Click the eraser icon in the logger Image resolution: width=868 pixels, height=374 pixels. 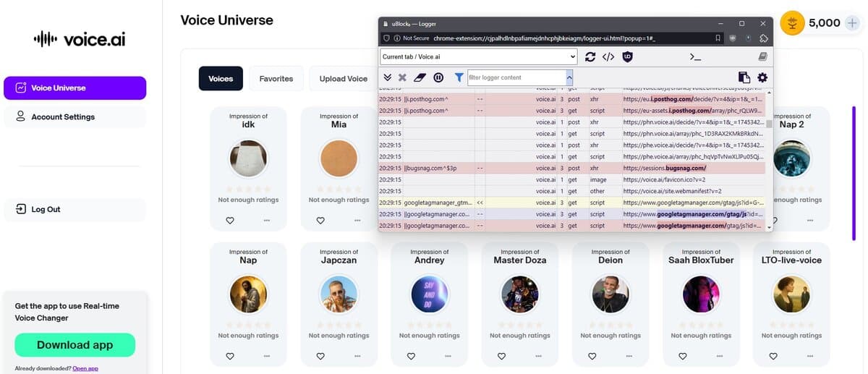pos(420,77)
